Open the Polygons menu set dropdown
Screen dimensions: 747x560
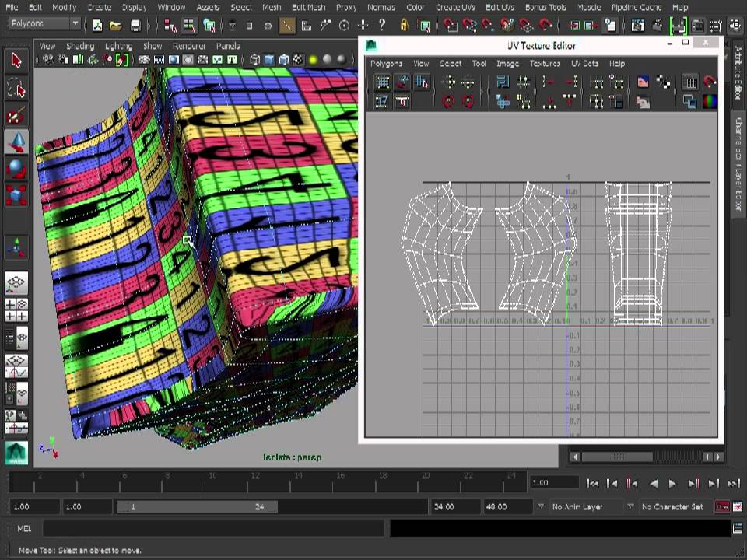44,24
